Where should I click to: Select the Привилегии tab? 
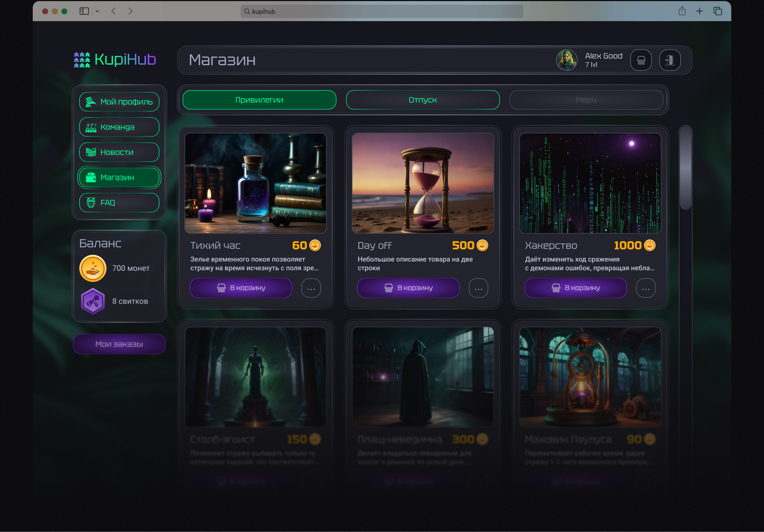[x=259, y=100]
